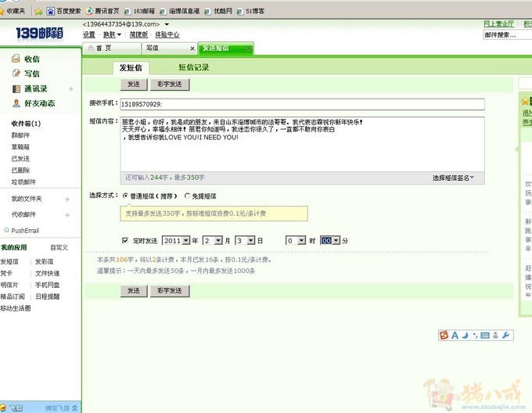Toggle the 定时发送 checkbox
The height and width of the screenshot is (413, 532).
click(125, 241)
